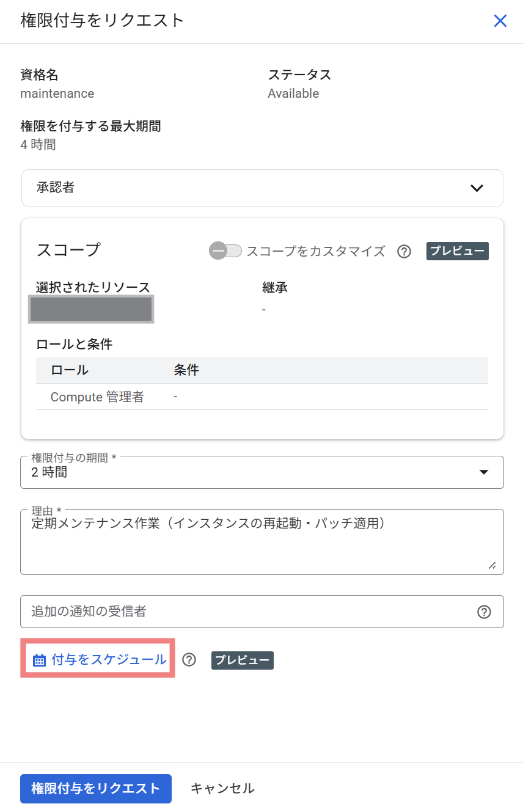Open the 付与をスケジュール scheduling link
This screenshot has width=523, height=812.
click(x=104, y=660)
